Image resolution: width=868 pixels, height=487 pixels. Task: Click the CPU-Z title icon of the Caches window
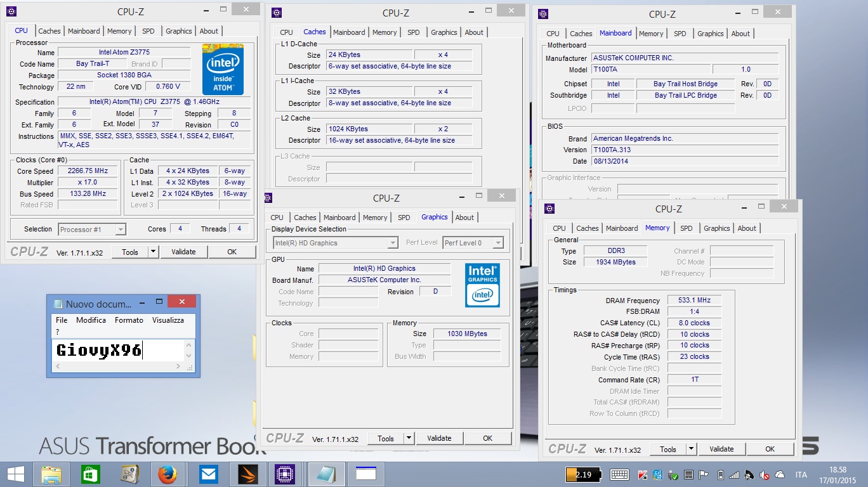coord(277,13)
